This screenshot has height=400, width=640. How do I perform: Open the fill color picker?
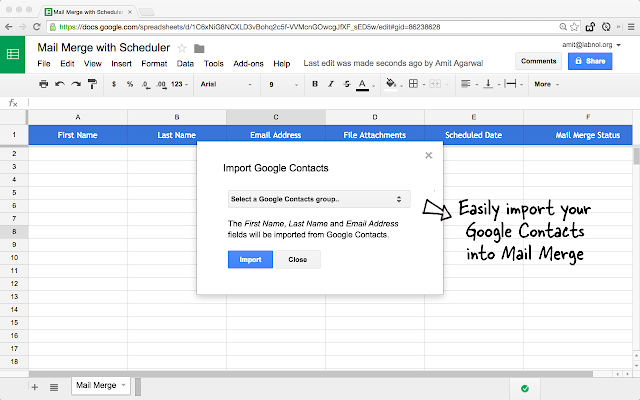tap(391, 84)
